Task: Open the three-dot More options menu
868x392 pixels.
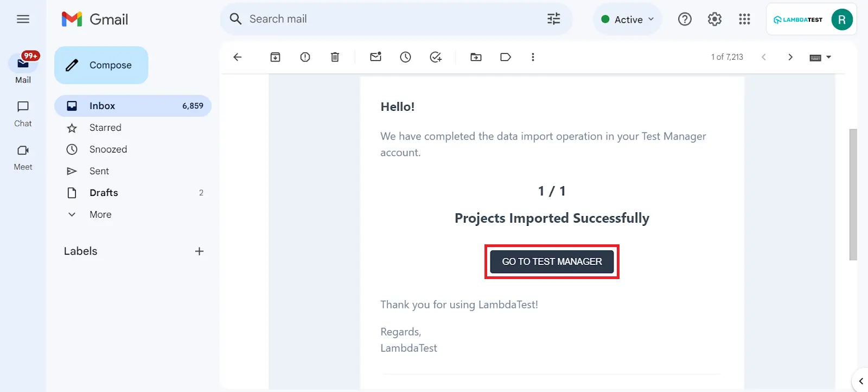Action: click(533, 57)
